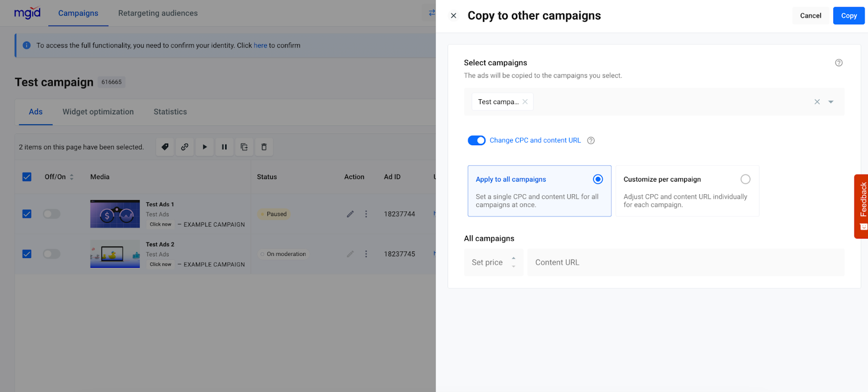Click the copy icon in ads toolbar
Screen dimensions: 868x392
coord(244,147)
